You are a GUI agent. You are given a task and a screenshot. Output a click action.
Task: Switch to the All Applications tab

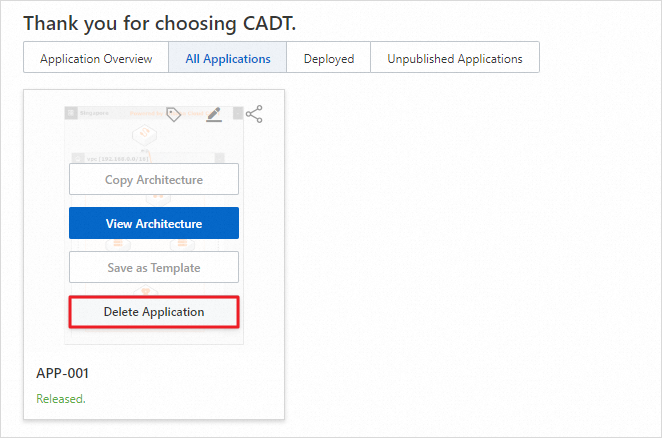[228, 58]
